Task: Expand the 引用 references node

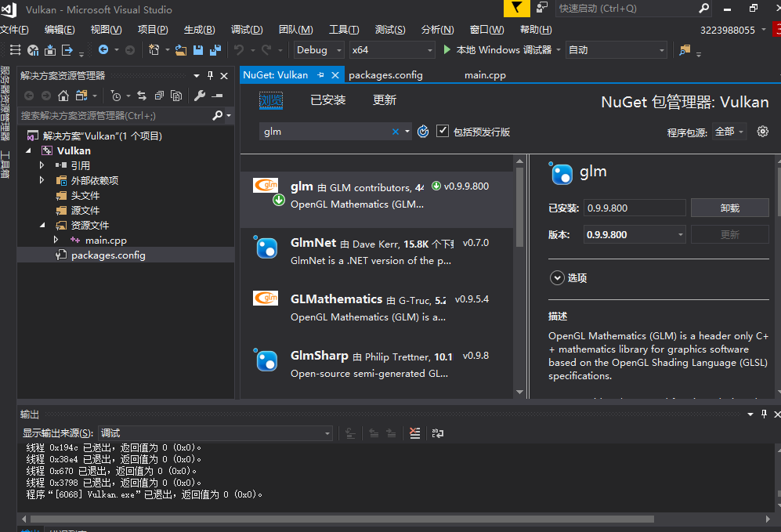Action: (42, 165)
